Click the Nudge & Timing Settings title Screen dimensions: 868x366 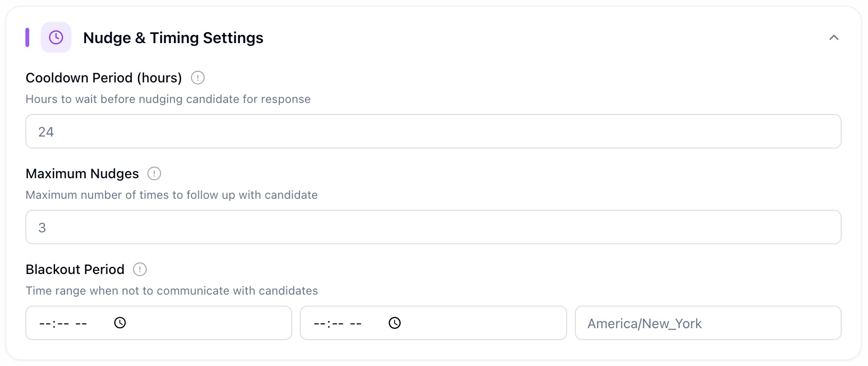[173, 38]
